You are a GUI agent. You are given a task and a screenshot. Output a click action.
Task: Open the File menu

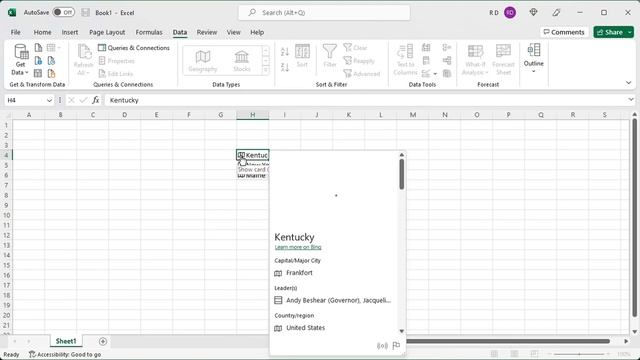click(x=16, y=32)
